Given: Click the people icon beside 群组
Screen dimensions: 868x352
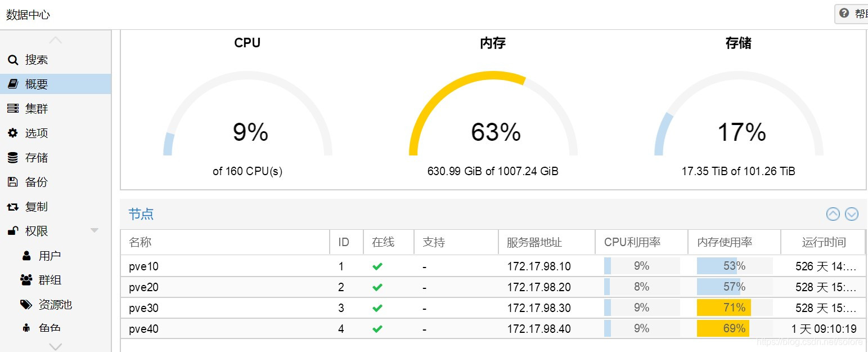Looking at the screenshot, I should 26,280.
